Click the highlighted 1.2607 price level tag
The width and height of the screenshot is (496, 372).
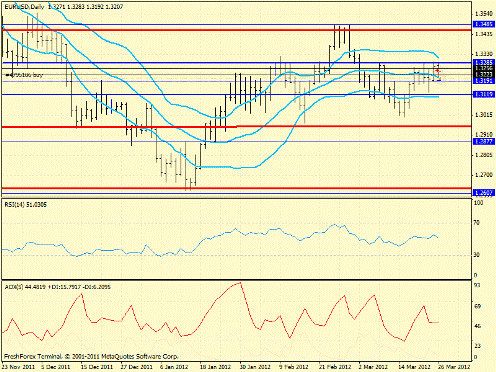pyautogui.click(x=484, y=193)
